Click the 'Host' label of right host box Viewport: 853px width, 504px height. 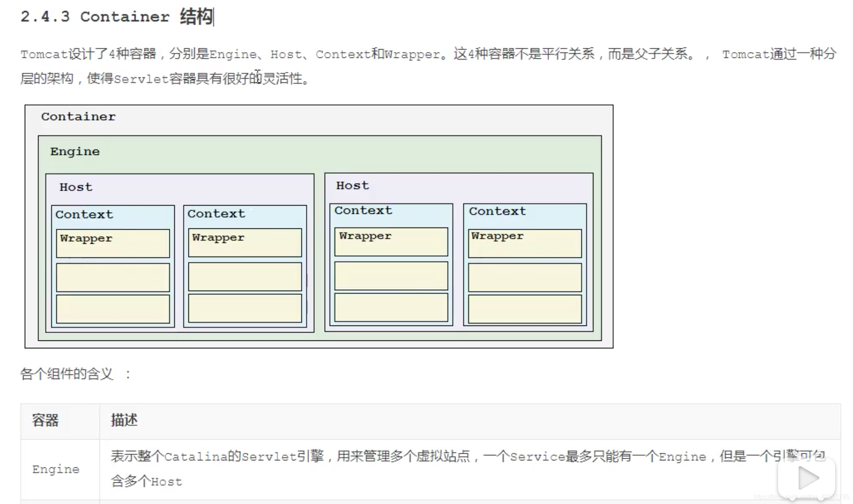353,186
